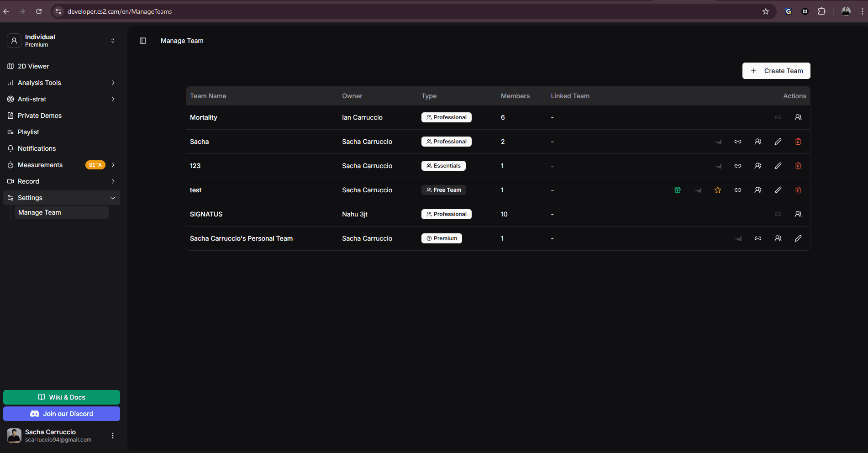Viewport: 868px width, 453px height.
Task: Go to Notifications in sidebar
Action: 37,148
